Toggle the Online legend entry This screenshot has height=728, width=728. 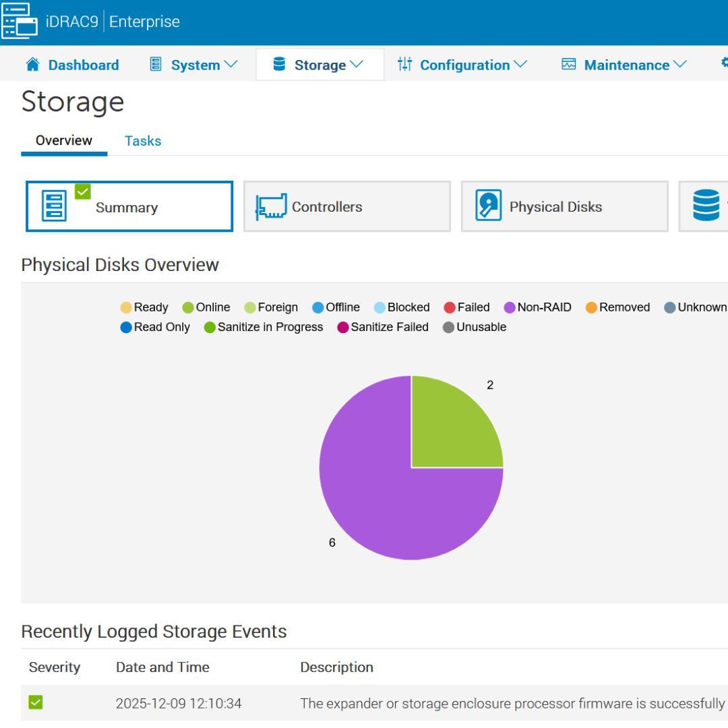tap(206, 307)
